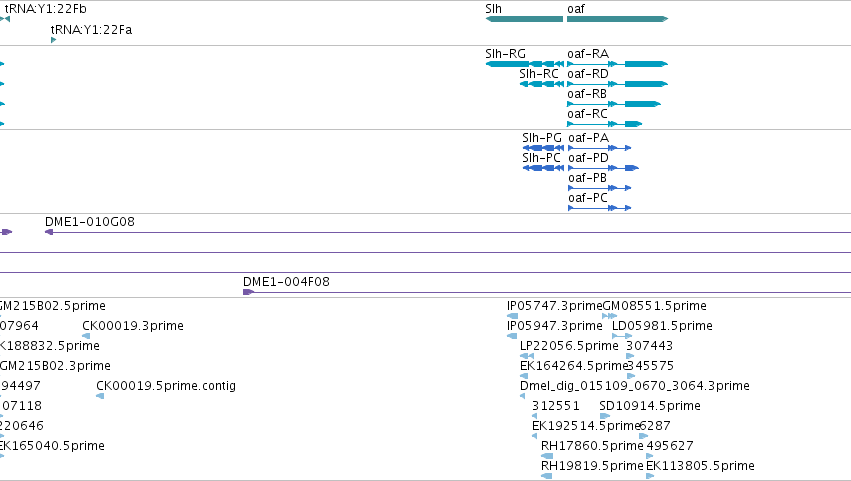Open the IP05947.3prime EST label
Image resolution: width=851 pixels, height=481 pixels.
(555, 326)
